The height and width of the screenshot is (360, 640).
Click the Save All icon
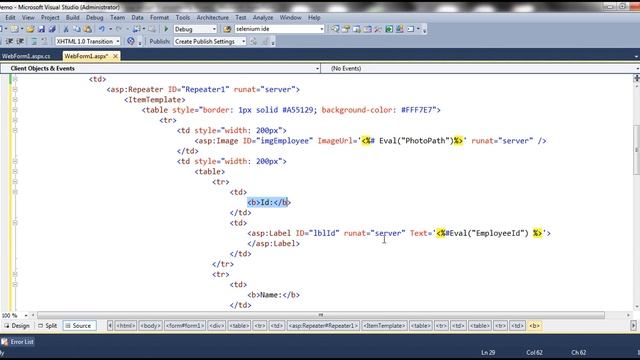click(52, 29)
